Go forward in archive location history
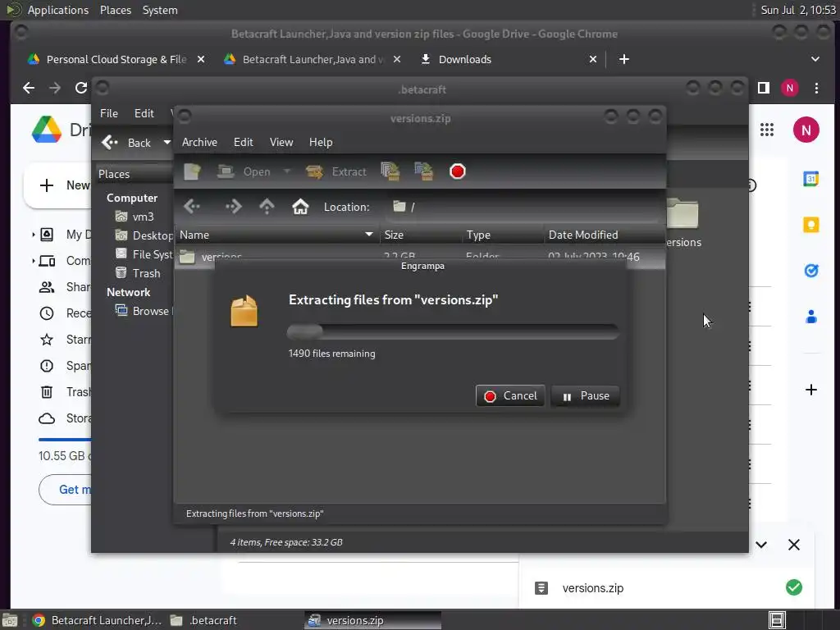The width and height of the screenshot is (840, 630). tap(233, 207)
